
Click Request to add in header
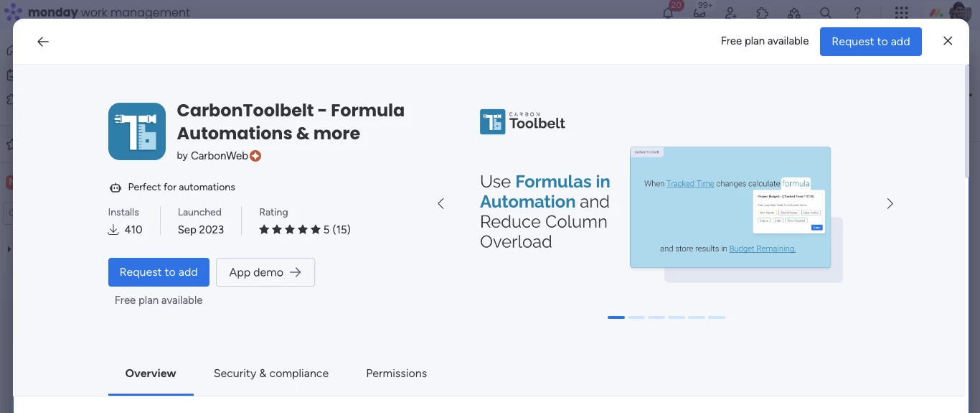870,42
